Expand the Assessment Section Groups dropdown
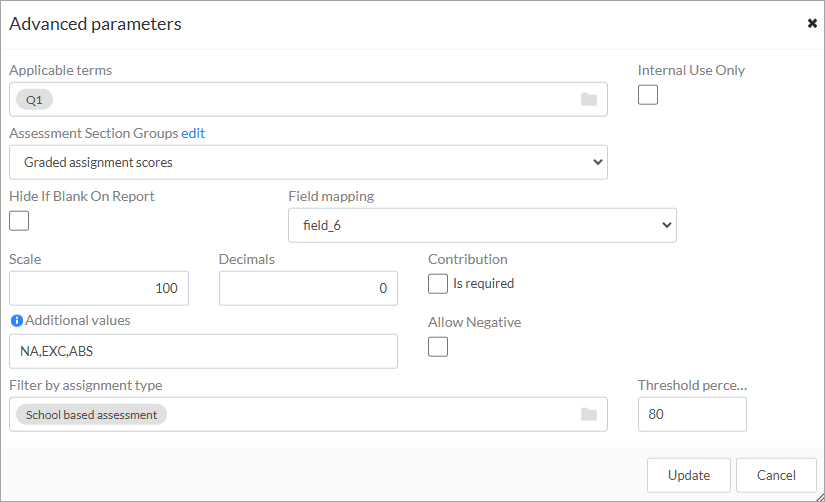Screen dimensions: 825x502 308,162
